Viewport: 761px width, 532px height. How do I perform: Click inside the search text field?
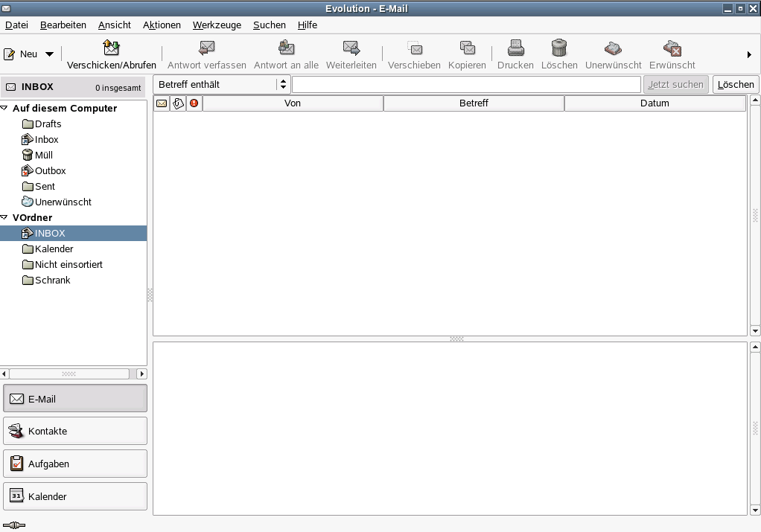click(465, 84)
